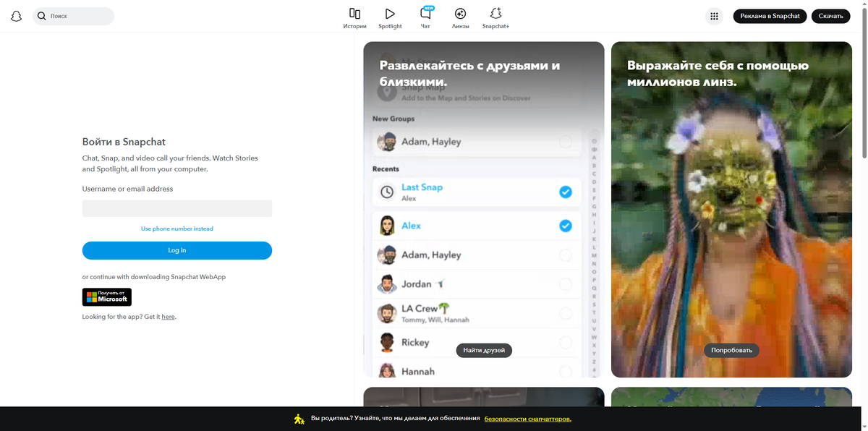
Task: Click Реклама в Snapchat button
Action: pos(770,16)
